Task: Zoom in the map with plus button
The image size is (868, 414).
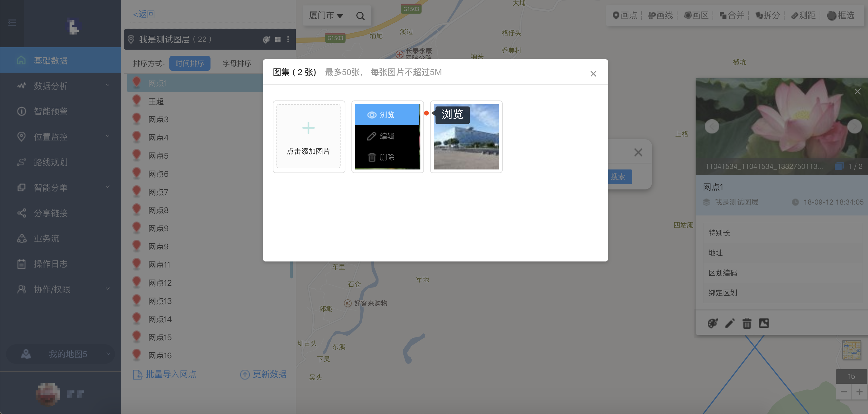Action: point(860,392)
